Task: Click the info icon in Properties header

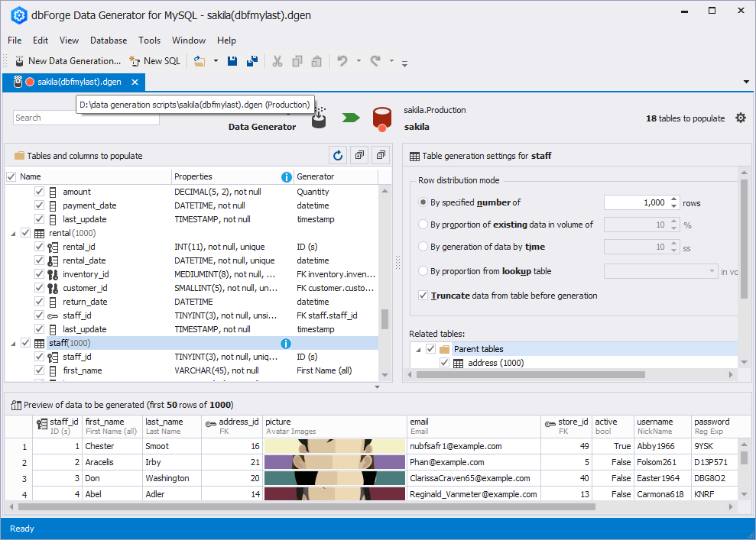Action: [x=287, y=176]
